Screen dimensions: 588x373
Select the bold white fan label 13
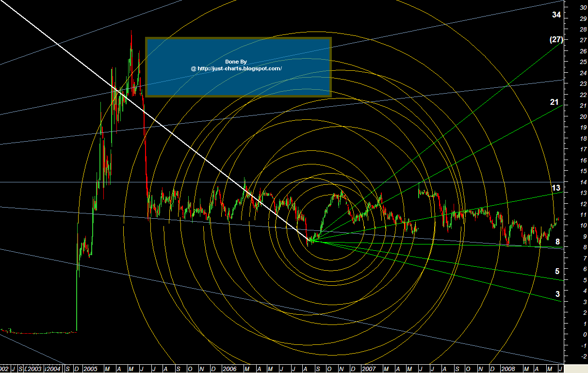[556, 188]
